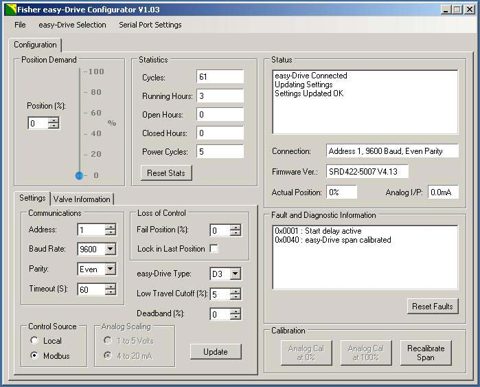Toggle the Lock in Last Position checkbox
The height and width of the screenshot is (387, 480).
point(214,249)
